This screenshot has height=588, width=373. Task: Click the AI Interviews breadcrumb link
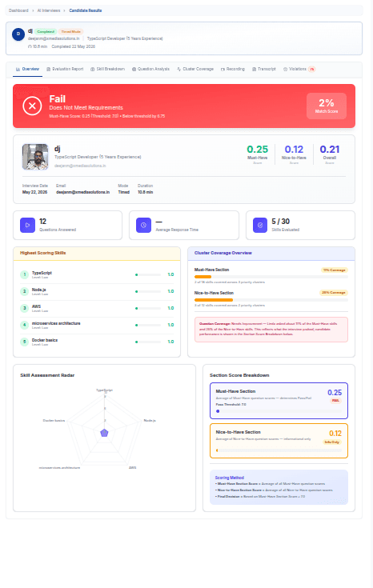click(x=49, y=10)
